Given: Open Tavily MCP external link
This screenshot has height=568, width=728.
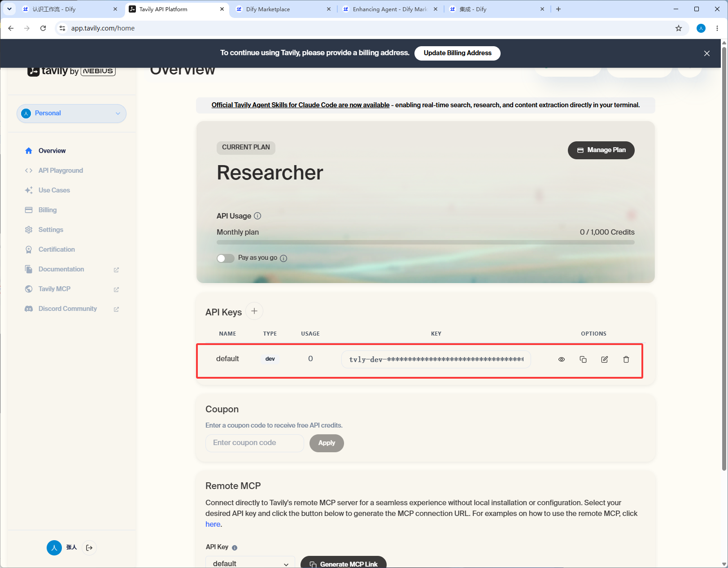Looking at the screenshot, I should pos(72,289).
